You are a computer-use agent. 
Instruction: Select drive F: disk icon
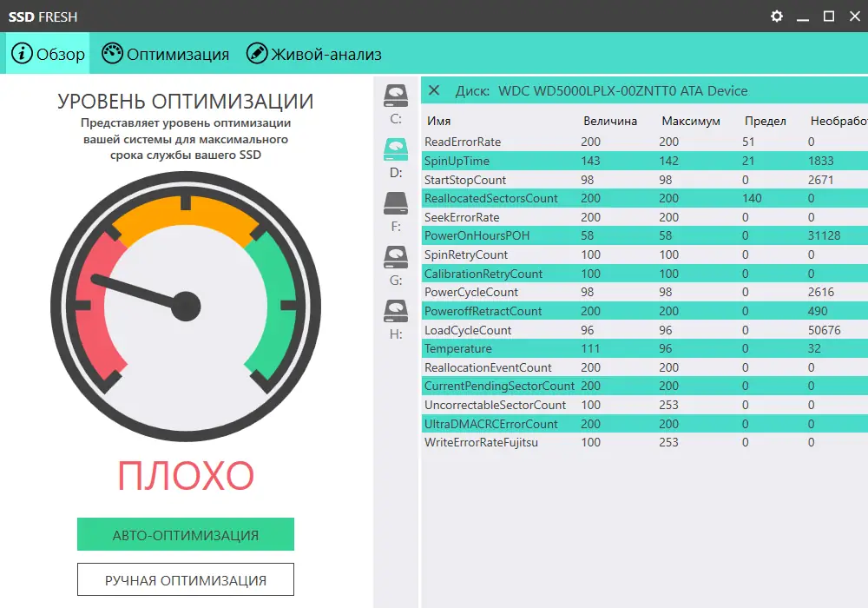tap(396, 203)
